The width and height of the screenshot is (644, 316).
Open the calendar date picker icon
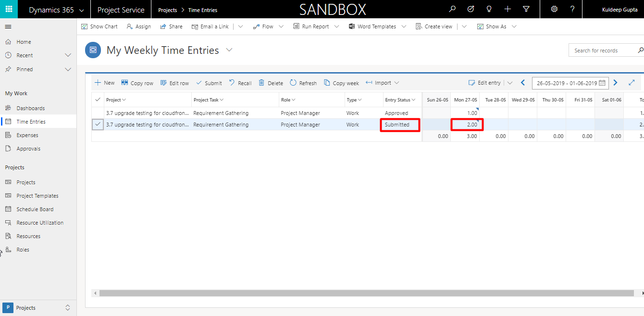(602, 83)
